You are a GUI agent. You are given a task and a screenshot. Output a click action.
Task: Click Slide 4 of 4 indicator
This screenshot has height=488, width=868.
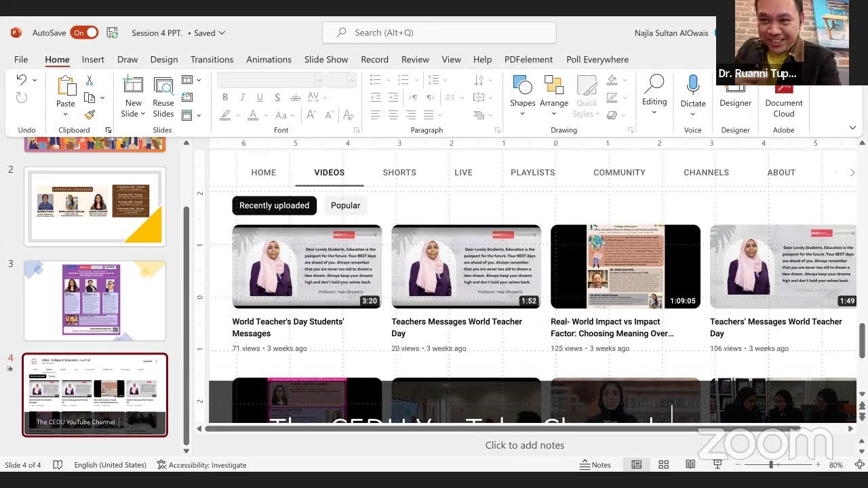coord(23,465)
